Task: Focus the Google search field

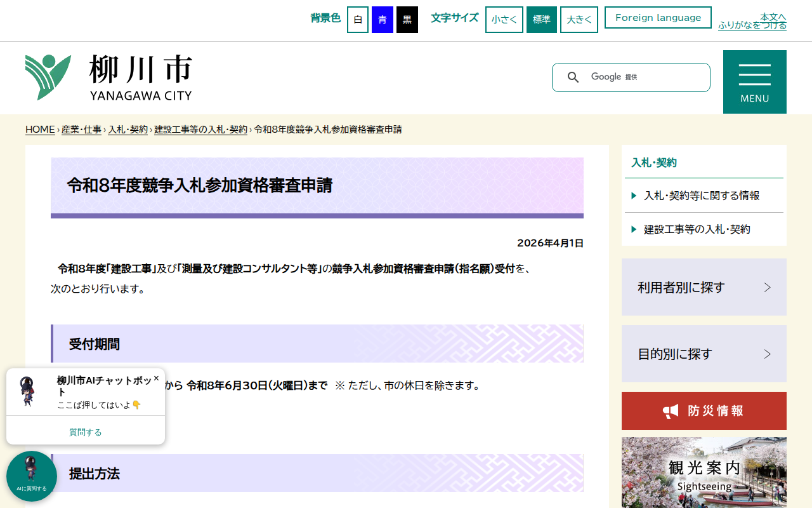Action: point(644,77)
